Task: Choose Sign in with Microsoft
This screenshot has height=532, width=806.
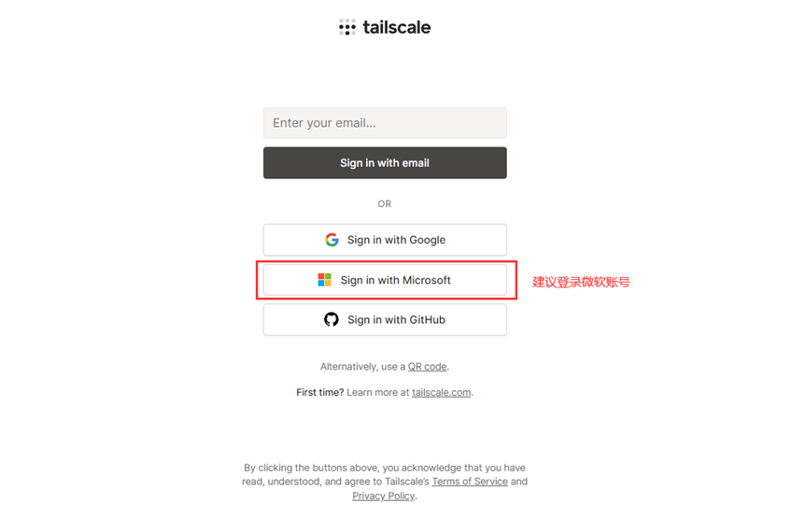Action: coord(385,280)
